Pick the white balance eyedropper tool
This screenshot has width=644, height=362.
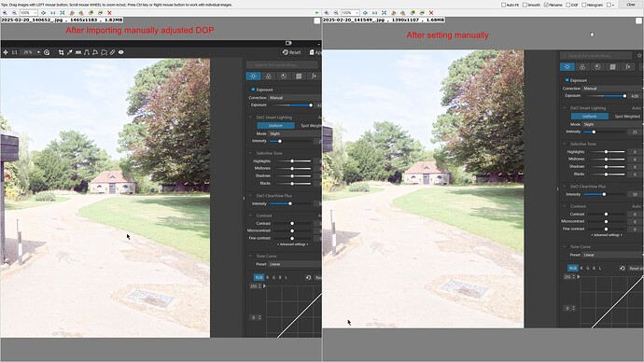pyautogui.click(x=69, y=52)
